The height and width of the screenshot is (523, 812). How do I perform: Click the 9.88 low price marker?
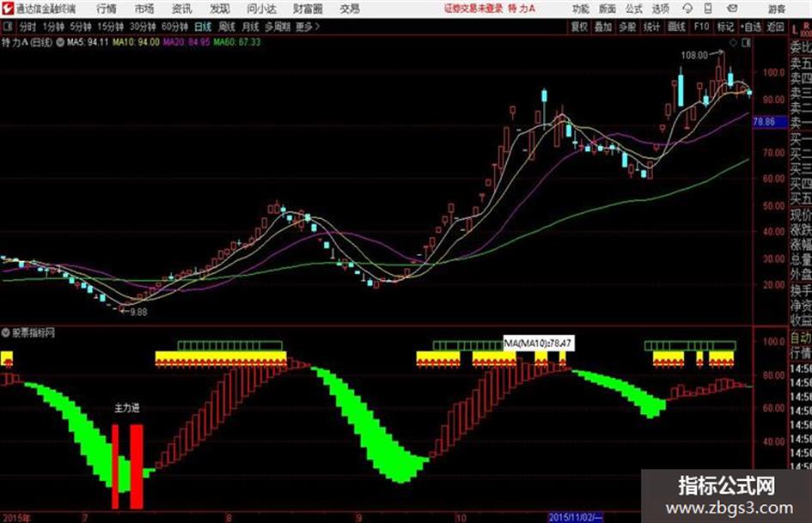tap(139, 313)
